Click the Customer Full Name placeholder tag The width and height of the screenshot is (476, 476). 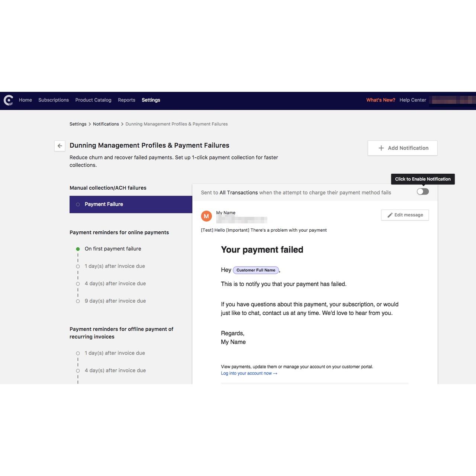pos(256,270)
